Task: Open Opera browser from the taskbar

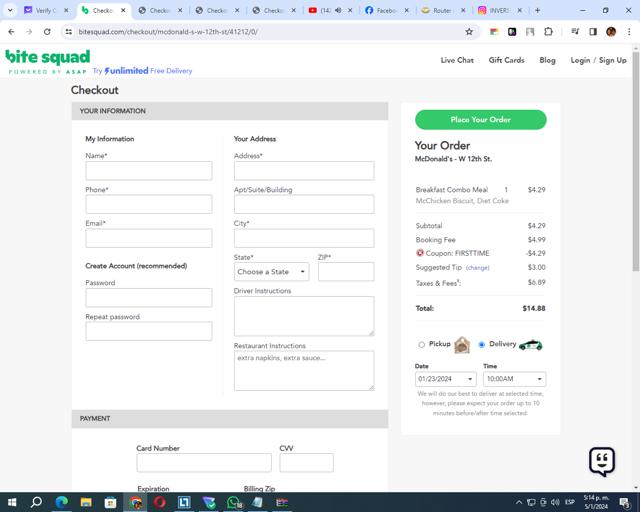Action: (160, 502)
